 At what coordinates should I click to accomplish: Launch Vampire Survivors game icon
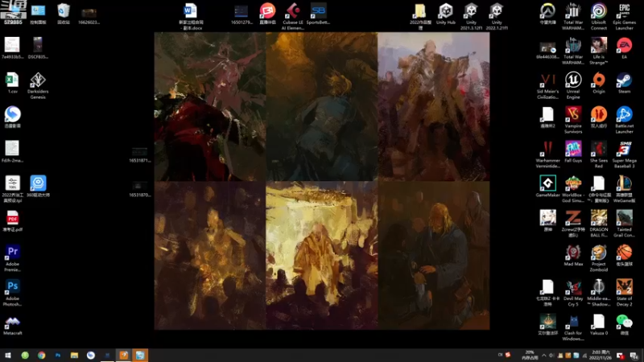[x=573, y=120]
